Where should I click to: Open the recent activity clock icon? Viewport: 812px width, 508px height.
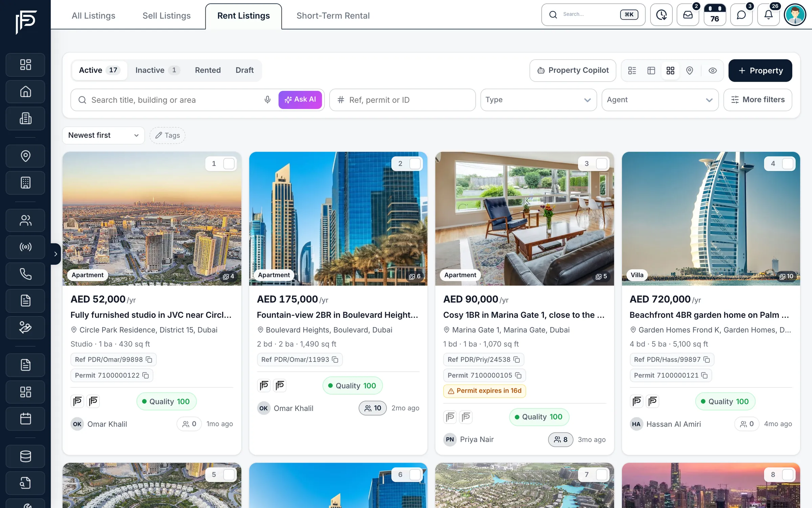[661, 15]
